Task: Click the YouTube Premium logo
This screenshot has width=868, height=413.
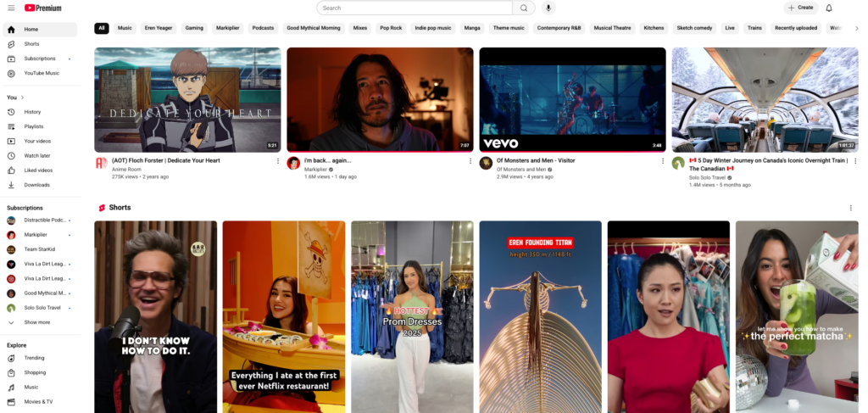Action: tap(43, 8)
